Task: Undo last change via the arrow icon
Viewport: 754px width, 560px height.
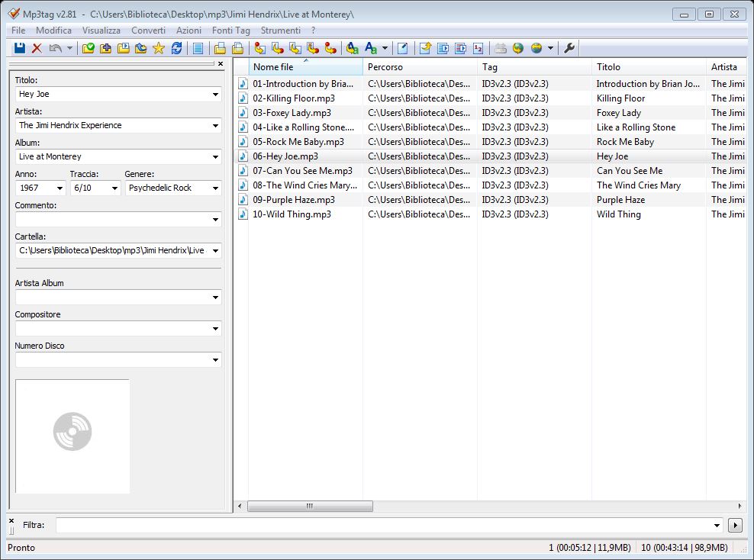Action: [55, 48]
